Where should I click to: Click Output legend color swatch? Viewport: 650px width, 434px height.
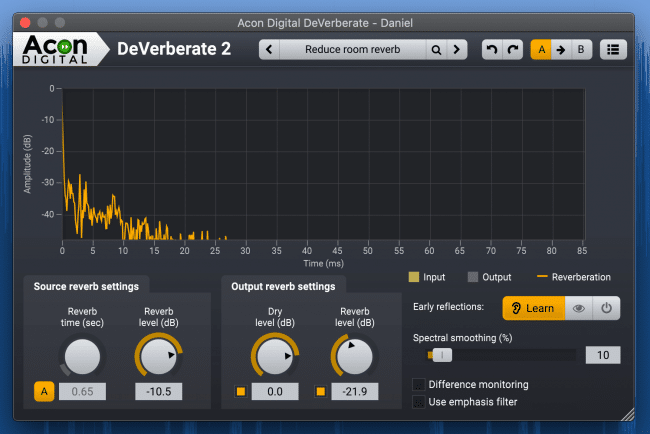473,277
